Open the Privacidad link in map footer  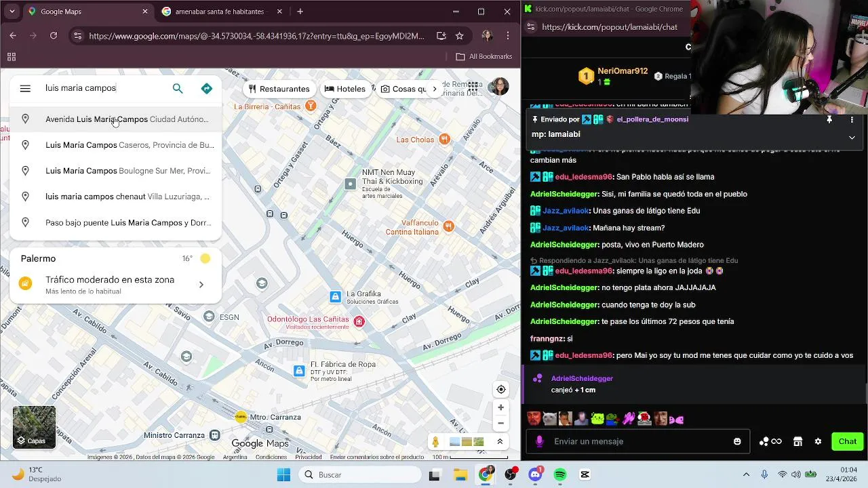click(x=309, y=457)
